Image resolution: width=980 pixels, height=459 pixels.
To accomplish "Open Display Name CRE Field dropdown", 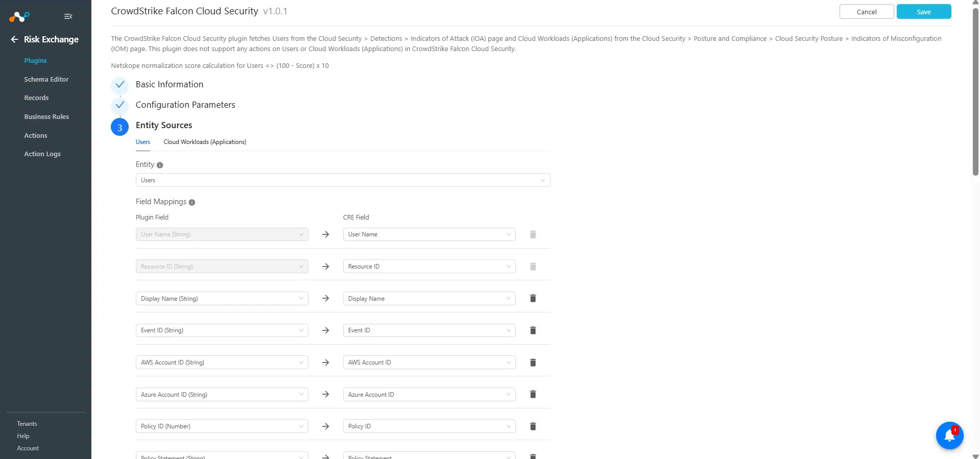I will [x=429, y=299].
